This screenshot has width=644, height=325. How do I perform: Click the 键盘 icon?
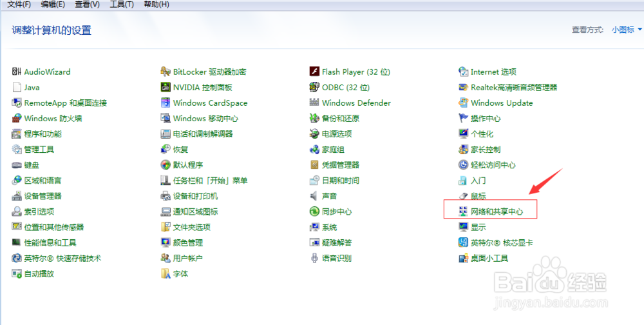17,165
